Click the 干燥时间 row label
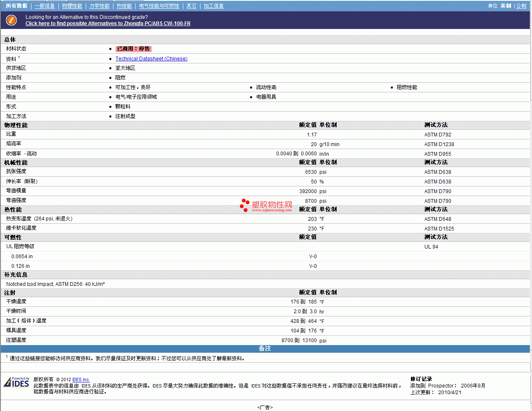This screenshot has height=411, width=532. [x=16, y=311]
